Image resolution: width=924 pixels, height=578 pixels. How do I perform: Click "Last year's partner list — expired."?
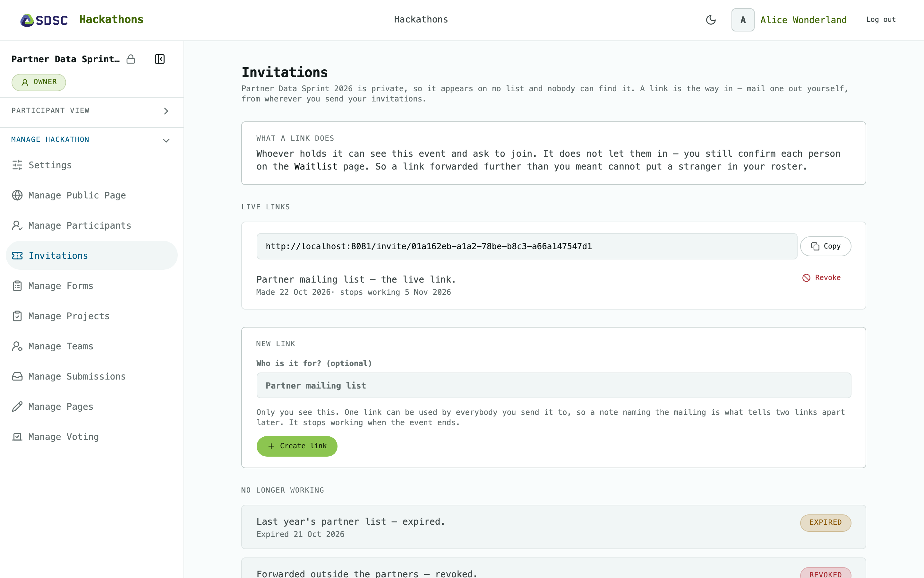coord(350,522)
